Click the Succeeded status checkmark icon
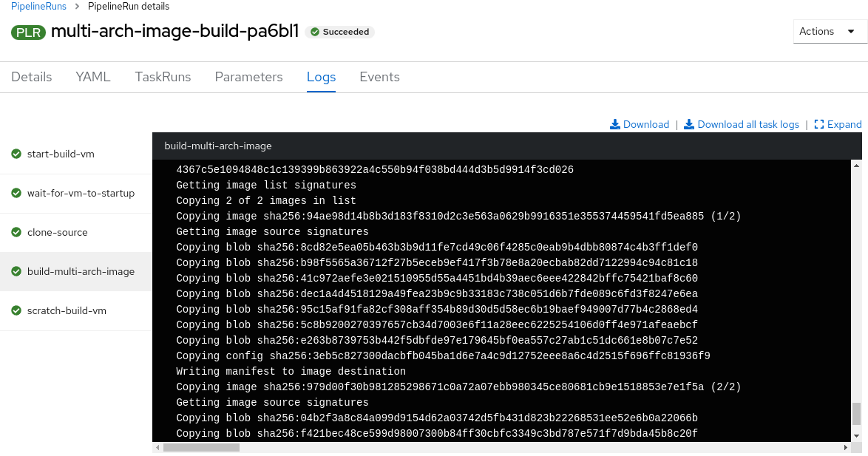This screenshot has width=868, height=456. click(x=313, y=32)
